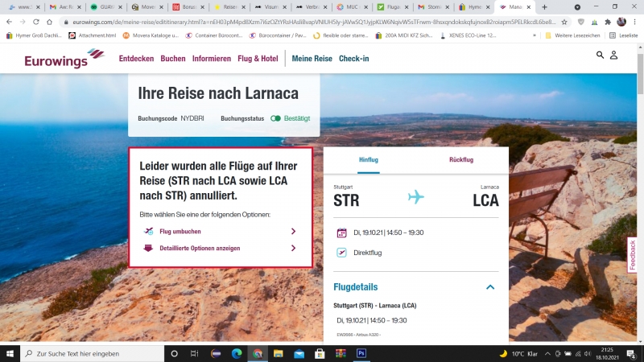644x362 pixels.
Task: Open the Check-in navigation item
Action: coord(353,59)
